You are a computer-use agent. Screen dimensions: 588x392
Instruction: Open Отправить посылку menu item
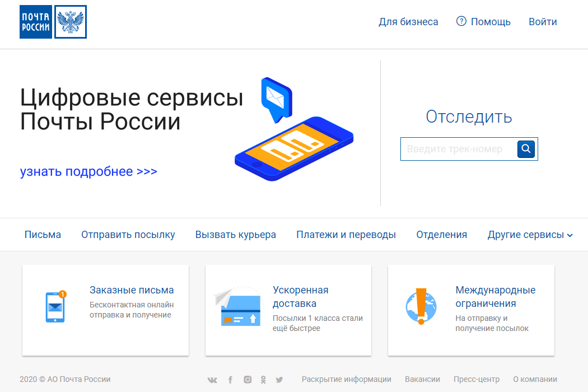(128, 235)
